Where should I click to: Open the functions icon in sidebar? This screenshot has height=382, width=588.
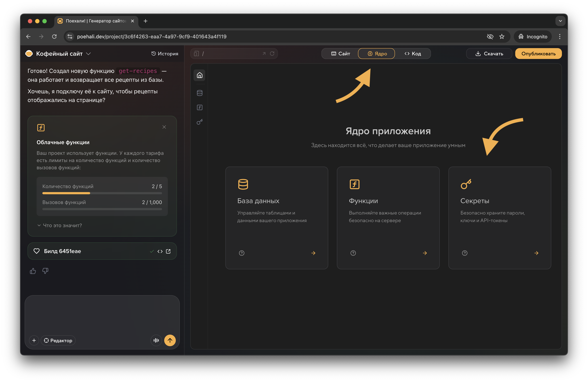click(x=199, y=107)
